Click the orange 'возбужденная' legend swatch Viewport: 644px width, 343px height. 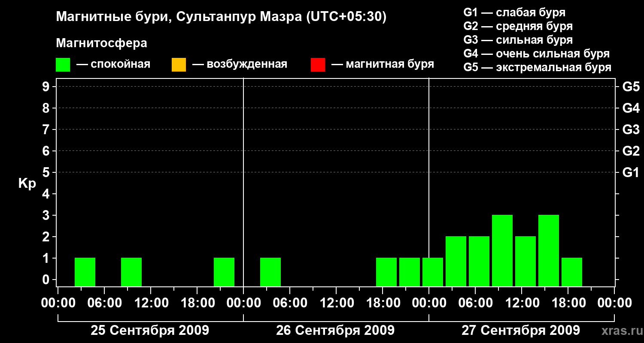click(x=179, y=65)
